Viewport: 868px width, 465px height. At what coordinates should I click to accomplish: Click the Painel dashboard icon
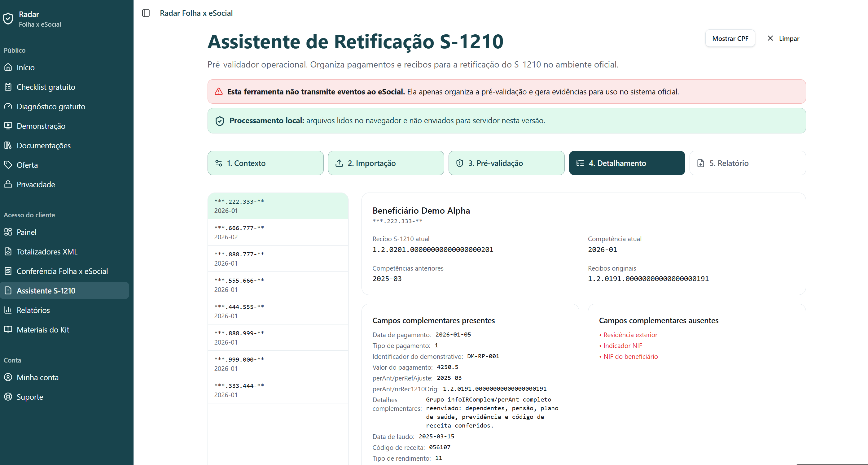click(8, 232)
